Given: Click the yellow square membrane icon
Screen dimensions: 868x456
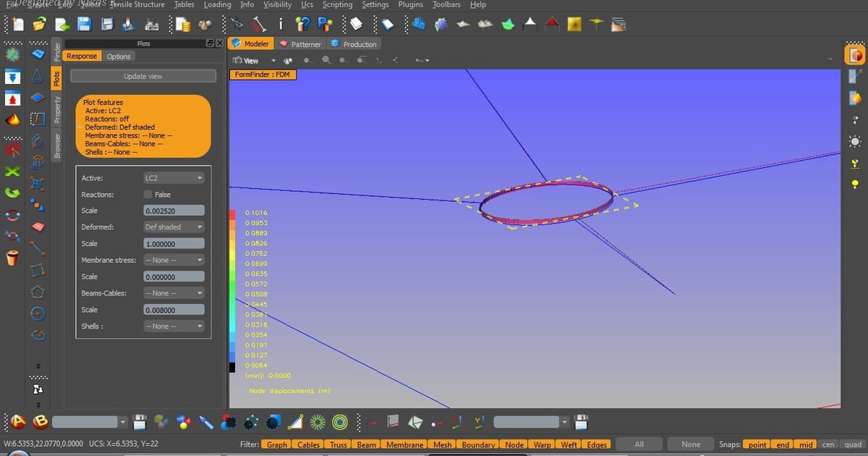Looking at the screenshot, I should (574, 25).
